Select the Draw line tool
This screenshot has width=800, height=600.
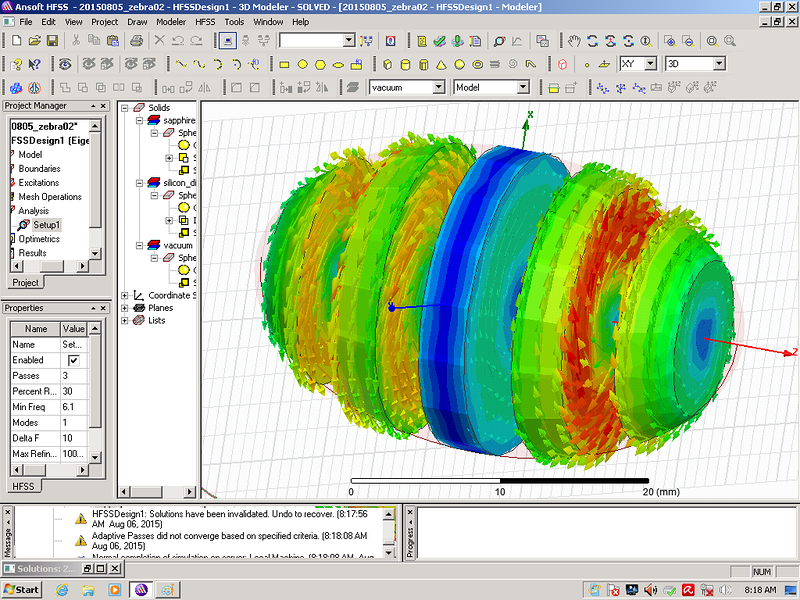(181, 64)
